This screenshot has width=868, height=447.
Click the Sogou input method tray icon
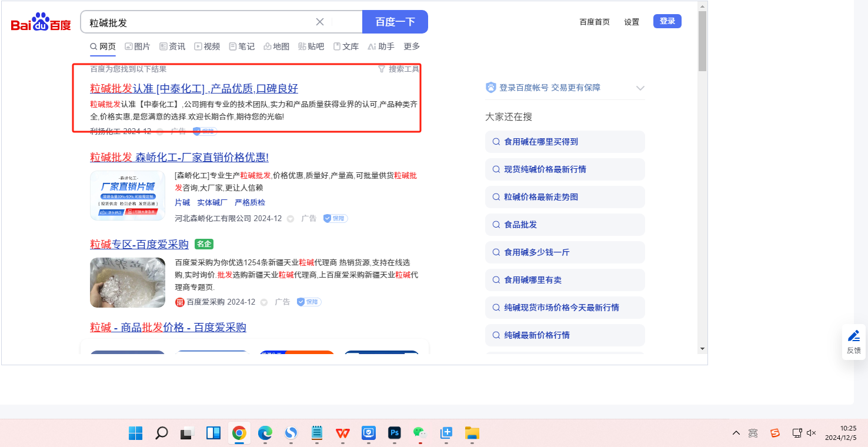tap(775, 433)
